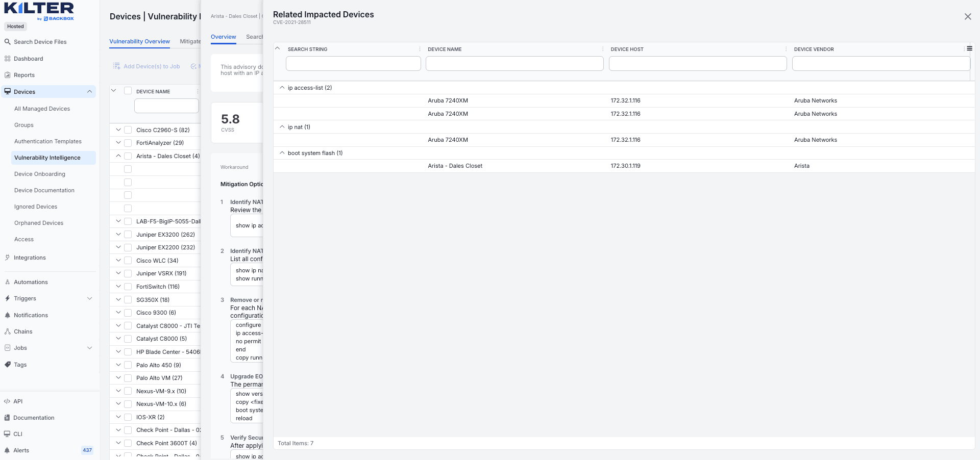Open Authentication Templates link
This screenshot has height=460, width=980.
48,141
